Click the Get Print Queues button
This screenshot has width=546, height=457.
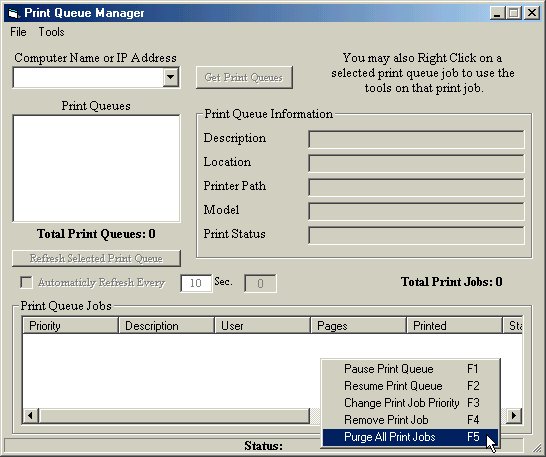[x=244, y=77]
